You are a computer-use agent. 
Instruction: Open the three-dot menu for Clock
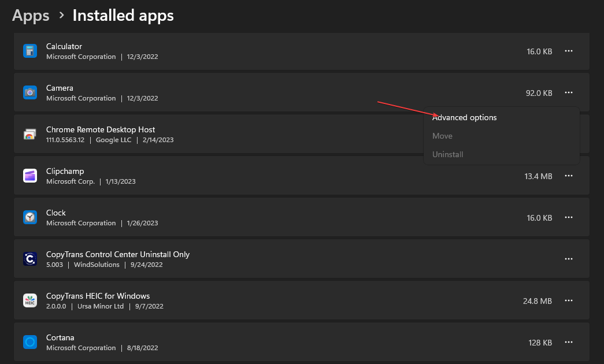click(x=569, y=217)
